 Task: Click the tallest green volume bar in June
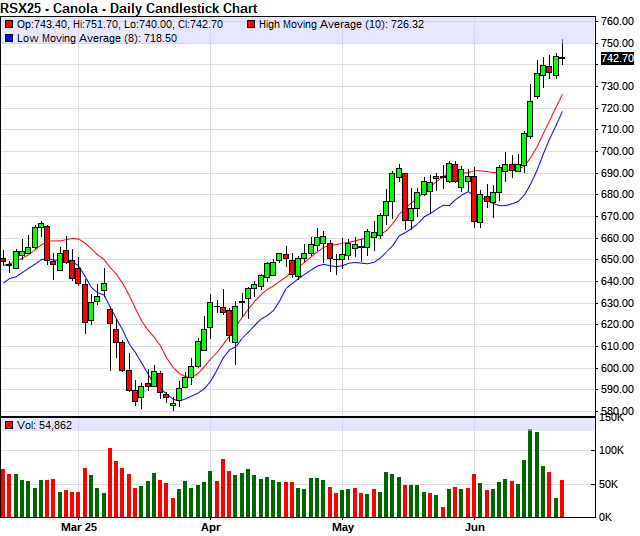click(x=530, y=472)
